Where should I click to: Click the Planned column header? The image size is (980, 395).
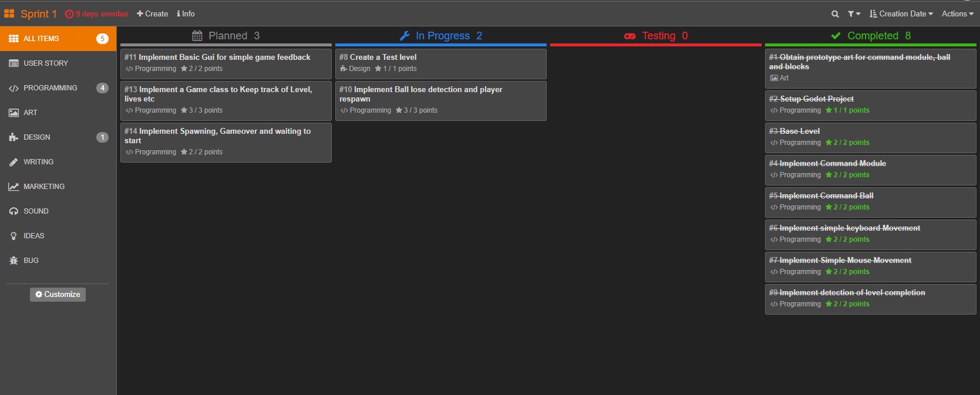tap(226, 36)
